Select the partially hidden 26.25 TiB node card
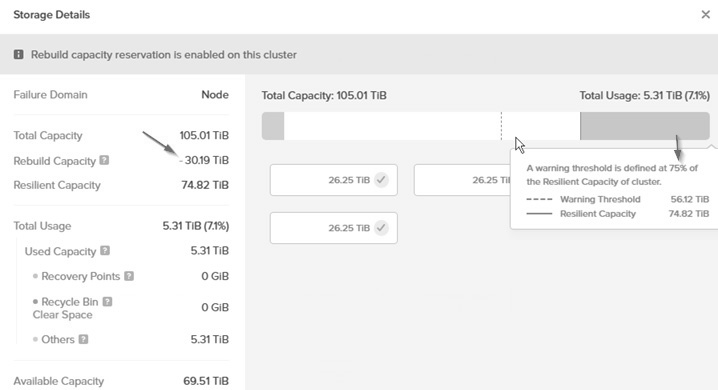 click(x=462, y=180)
